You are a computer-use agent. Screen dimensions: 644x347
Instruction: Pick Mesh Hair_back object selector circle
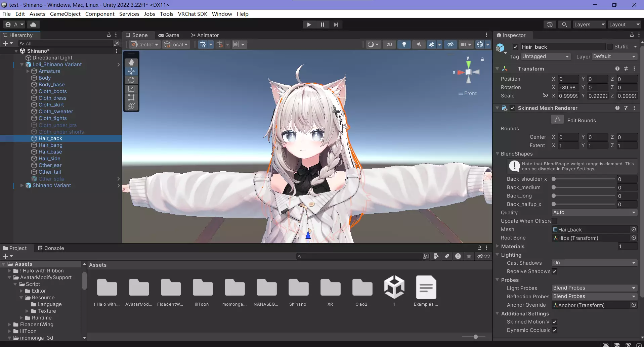coord(634,229)
